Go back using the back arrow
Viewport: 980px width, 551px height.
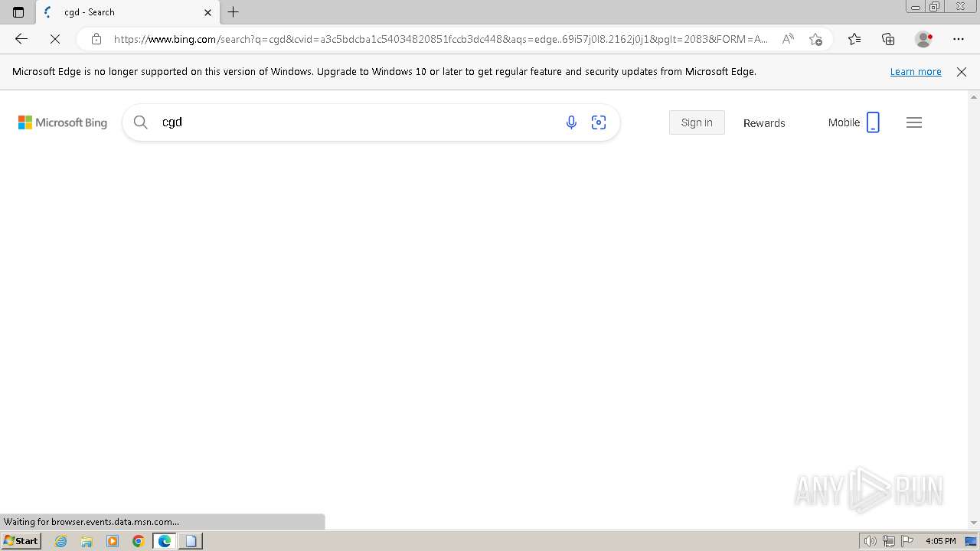pyautogui.click(x=21, y=39)
